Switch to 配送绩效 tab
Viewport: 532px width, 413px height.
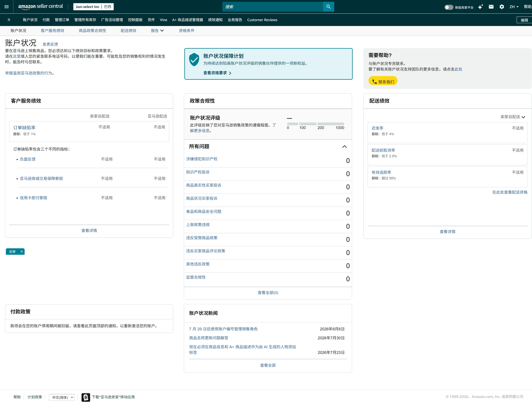[128, 30]
